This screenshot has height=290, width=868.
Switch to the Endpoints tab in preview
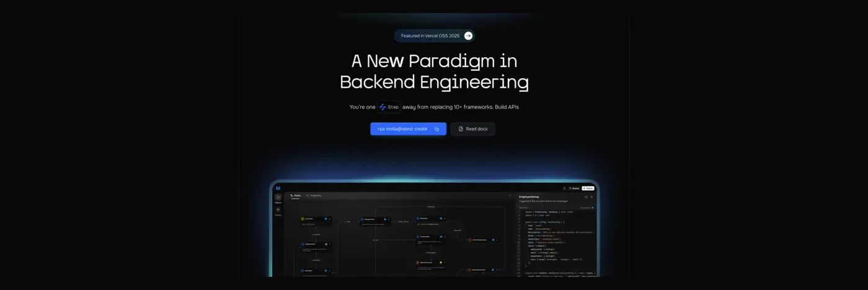click(x=314, y=196)
